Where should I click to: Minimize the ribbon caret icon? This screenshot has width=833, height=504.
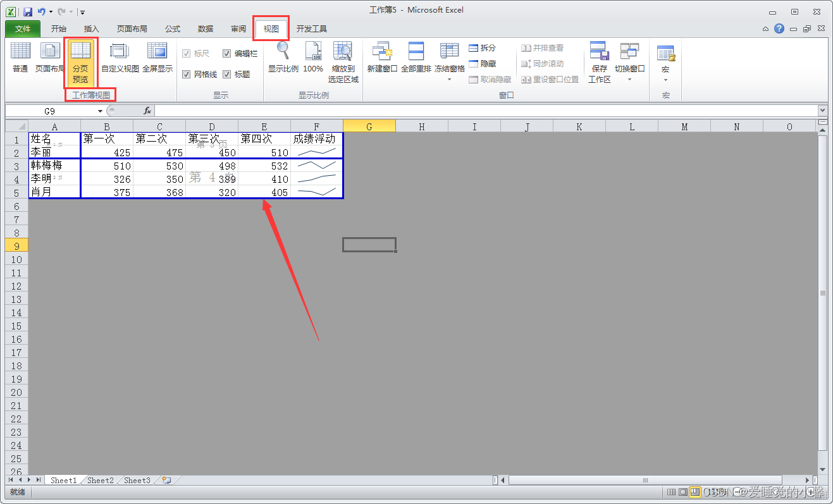[x=766, y=28]
